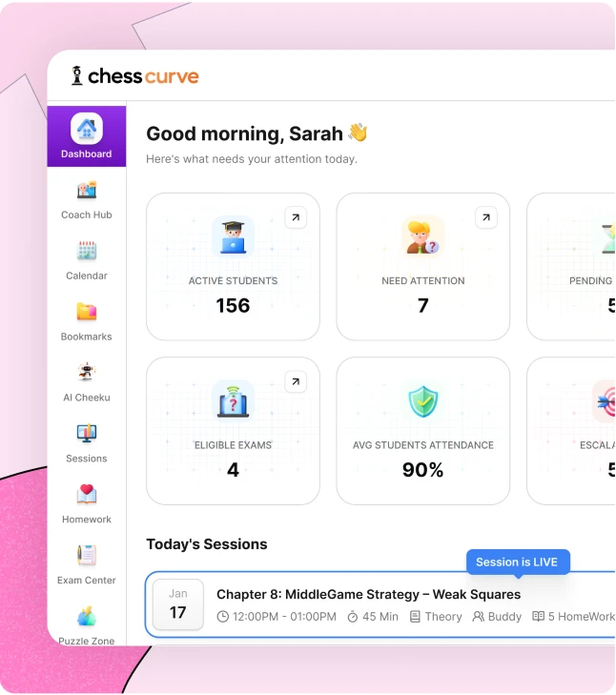Click the graduate student laptop icon
Image resolution: width=616 pixels, height=695 pixels.
[x=233, y=236]
